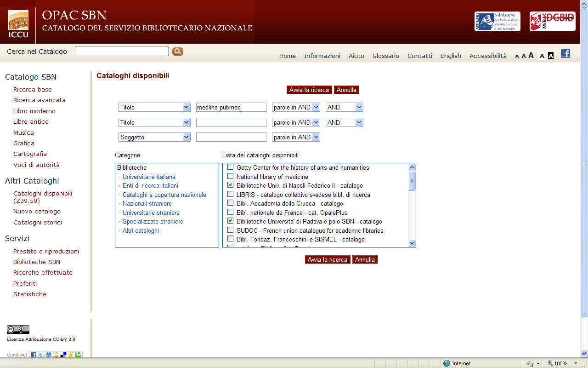The height and width of the screenshot is (368, 588).
Task: Check SUDOC French union catalogue
Action: (231, 230)
